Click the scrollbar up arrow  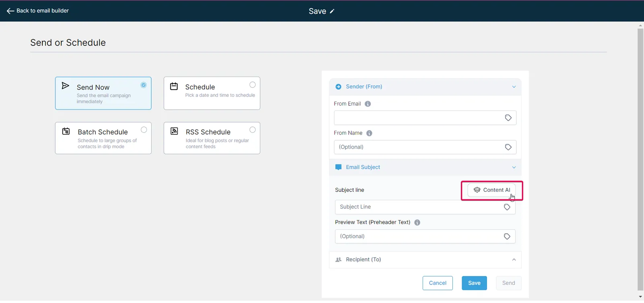point(640,25)
